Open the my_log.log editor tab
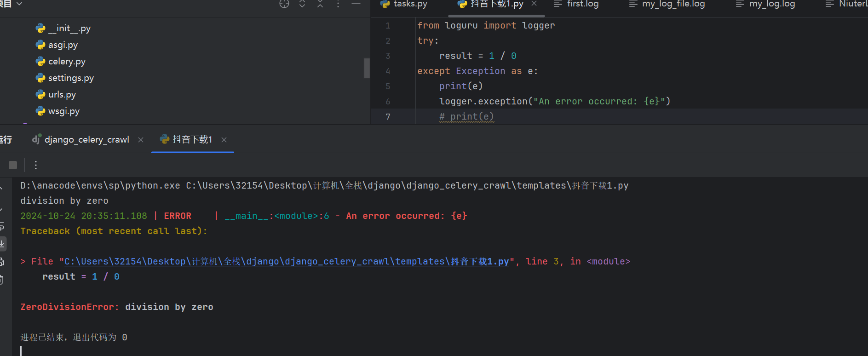This screenshot has width=868, height=356. pos(765,4)
